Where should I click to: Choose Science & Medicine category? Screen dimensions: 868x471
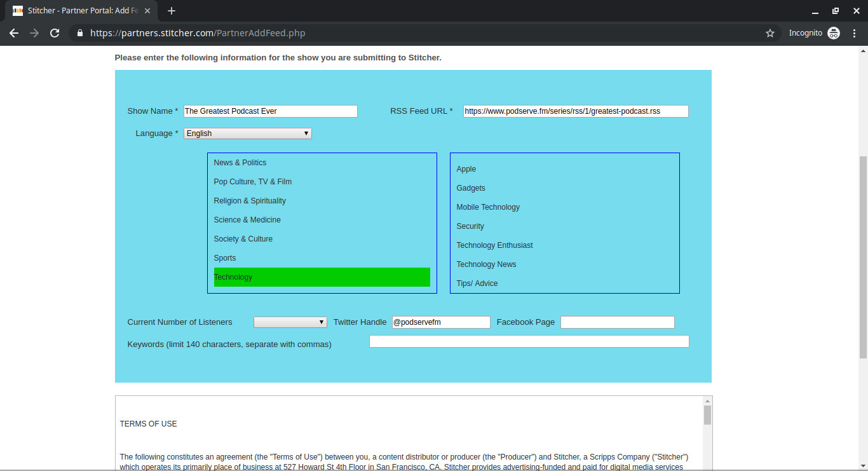coord(322,220)
